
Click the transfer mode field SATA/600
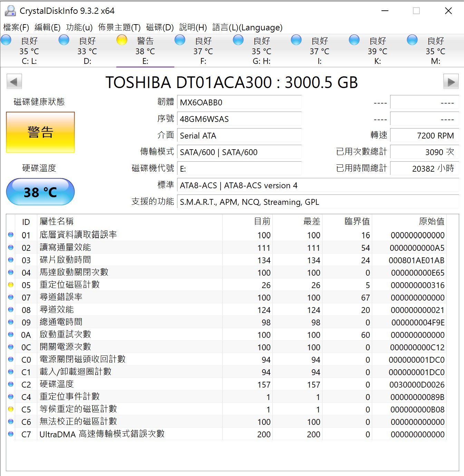point(239,152)
